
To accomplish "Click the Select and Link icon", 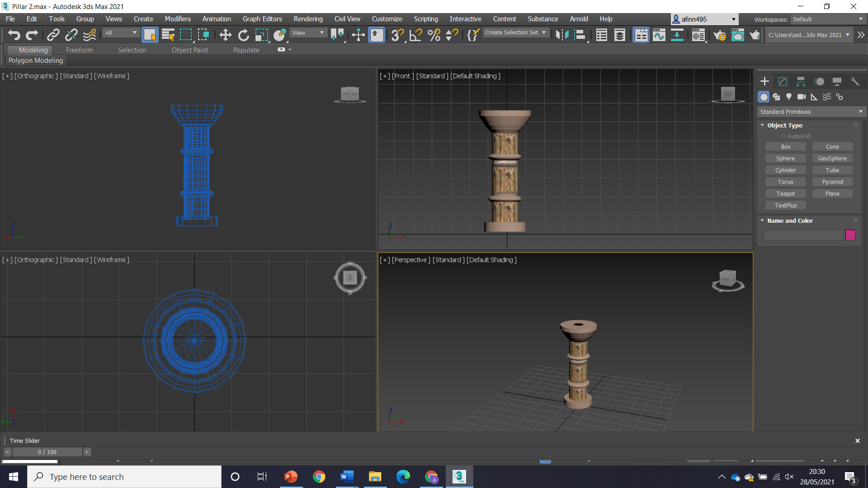I will coord(53,35).
